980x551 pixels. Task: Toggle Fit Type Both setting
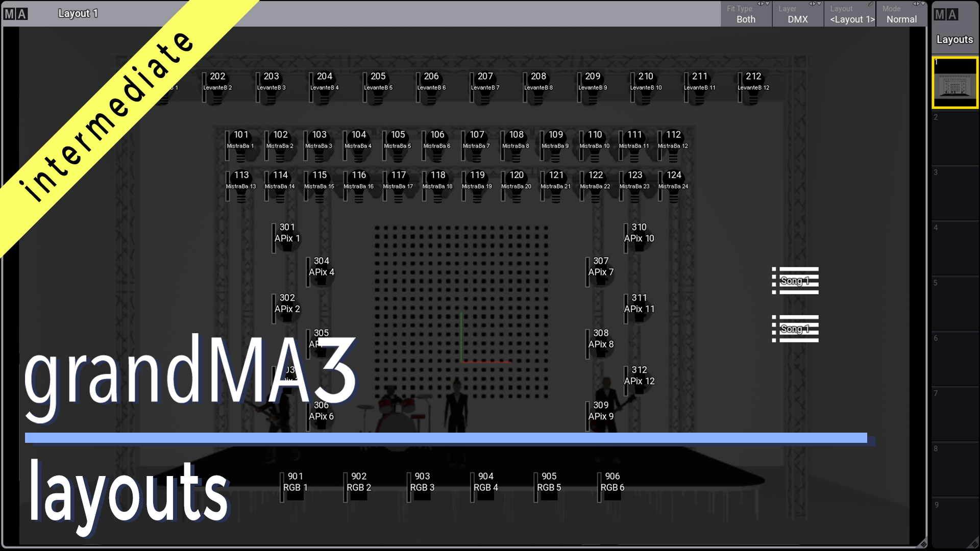coord(746,14)
